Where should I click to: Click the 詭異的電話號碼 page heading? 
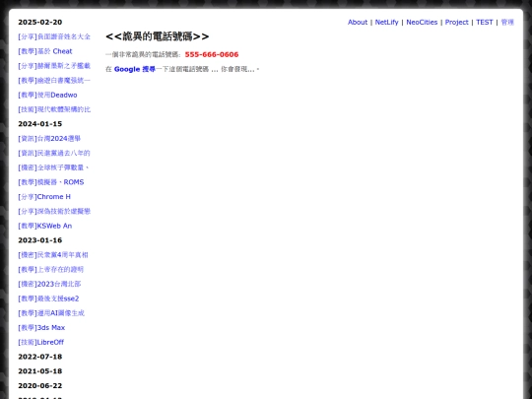157,36
